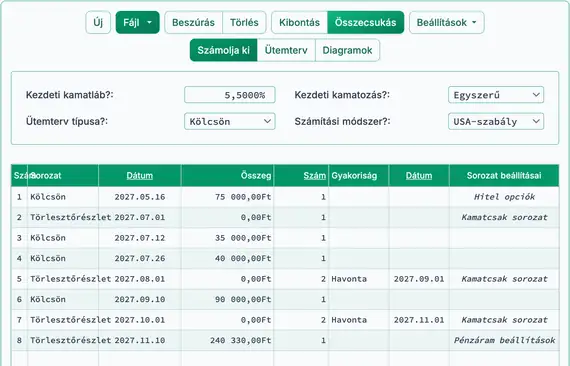Click the amount 35 000,00Ft

(243, 238)
